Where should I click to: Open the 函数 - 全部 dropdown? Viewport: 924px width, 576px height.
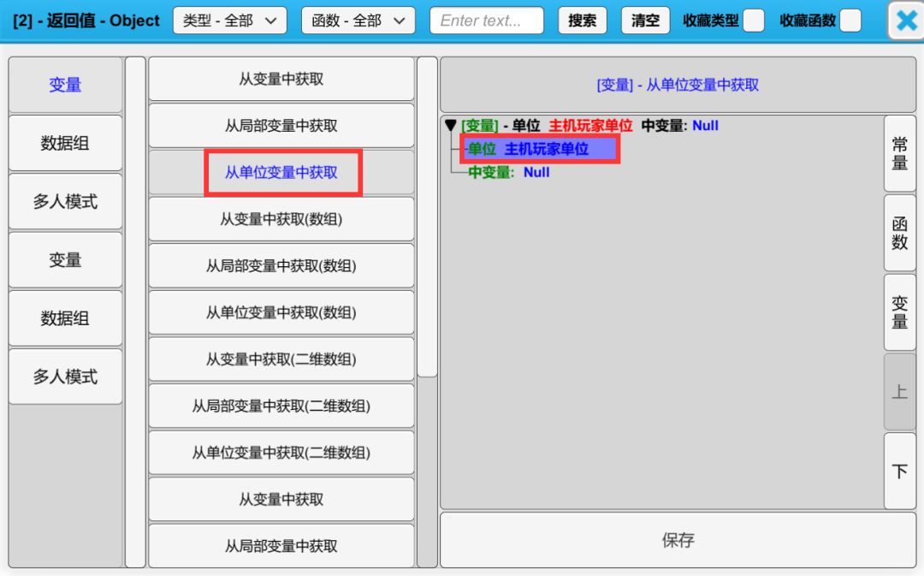click(x=358, y=21)
